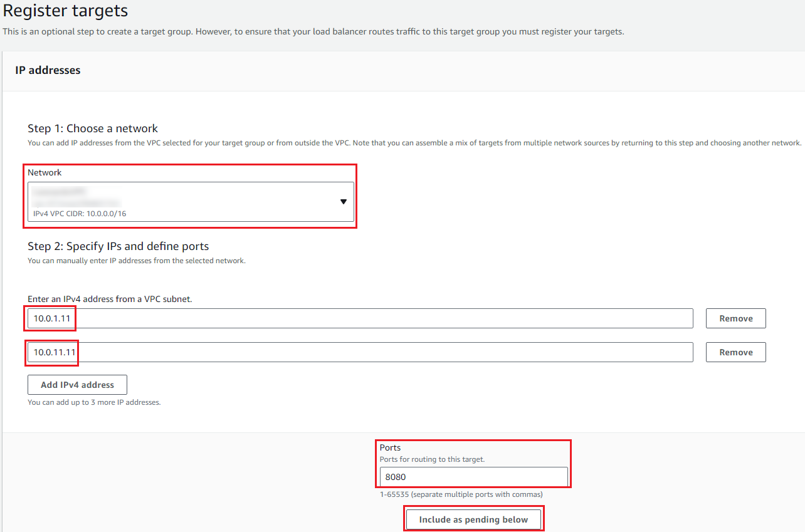The image size is (805, 532).
Task: Click Add IPv4 address
Action: point(76,384)
